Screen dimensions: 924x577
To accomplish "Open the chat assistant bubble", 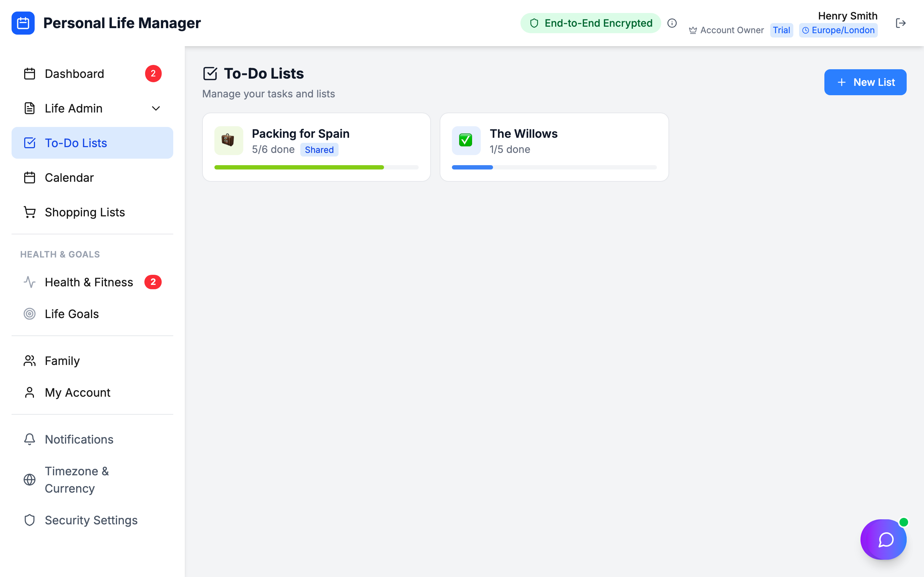I will 883,539.
